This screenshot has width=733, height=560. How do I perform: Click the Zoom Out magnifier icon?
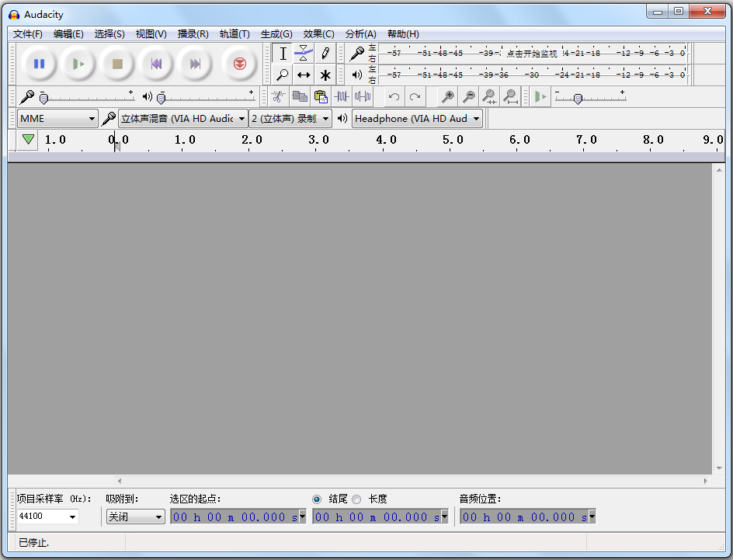468,97
